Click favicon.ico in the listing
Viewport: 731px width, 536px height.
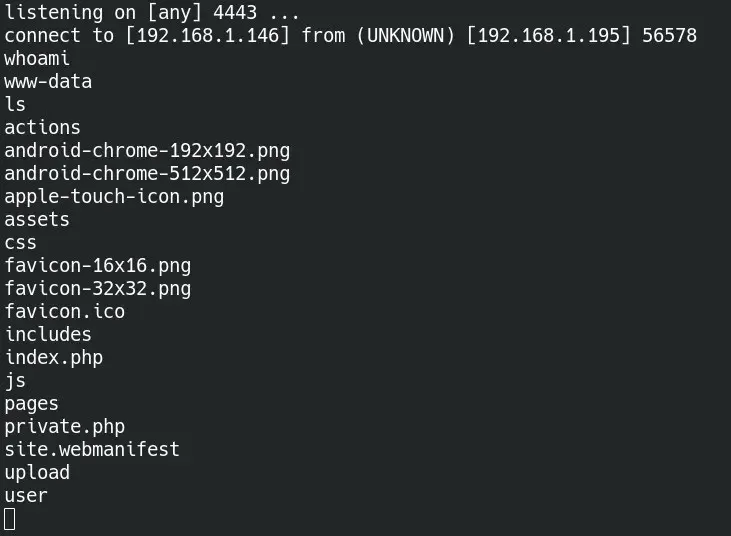point(65,311)
